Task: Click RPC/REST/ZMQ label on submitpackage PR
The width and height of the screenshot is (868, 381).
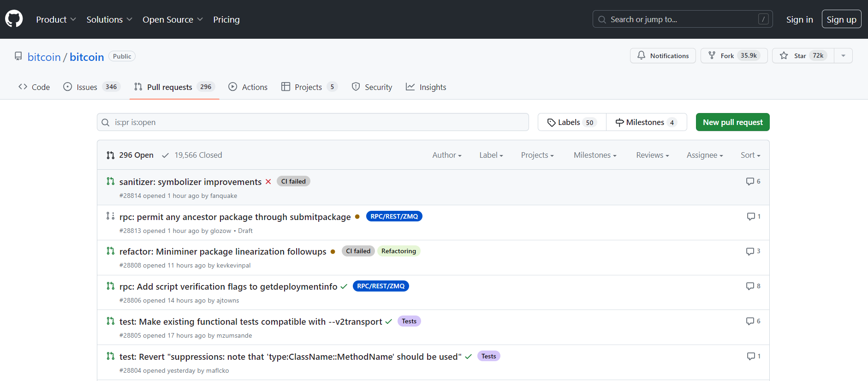Action: [394, 216]
